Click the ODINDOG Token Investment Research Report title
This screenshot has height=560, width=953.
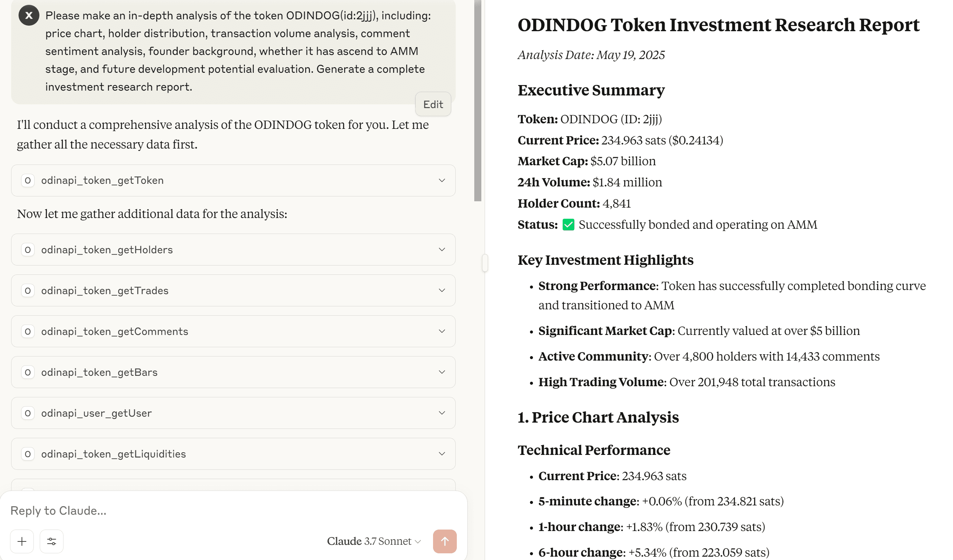tap(719, 25)
